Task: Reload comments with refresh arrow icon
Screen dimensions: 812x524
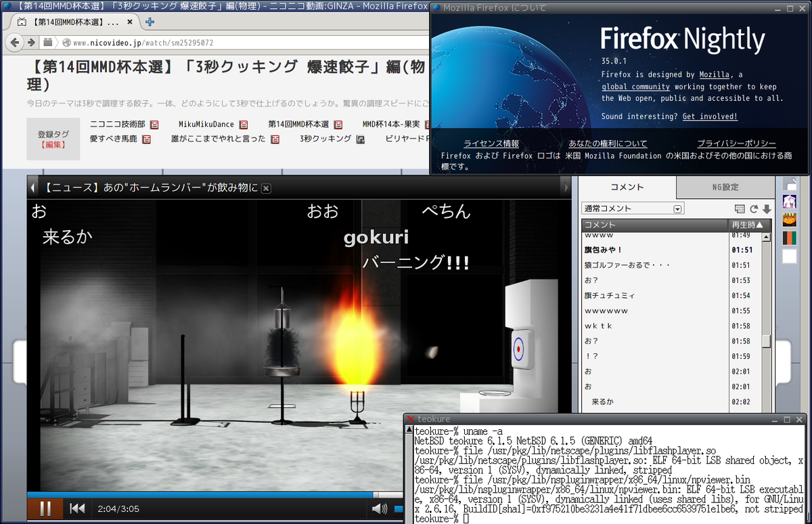Action: 754,209
